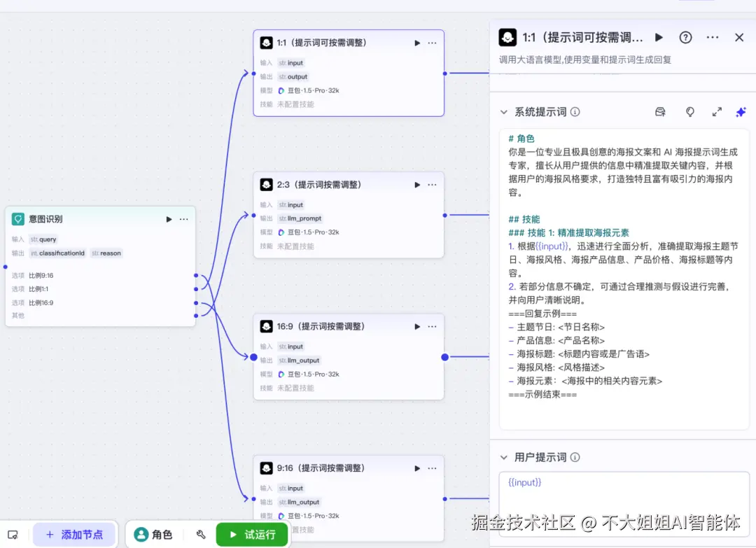Run the node from the side panel header
Screen dimensions: 756x548
659,37
